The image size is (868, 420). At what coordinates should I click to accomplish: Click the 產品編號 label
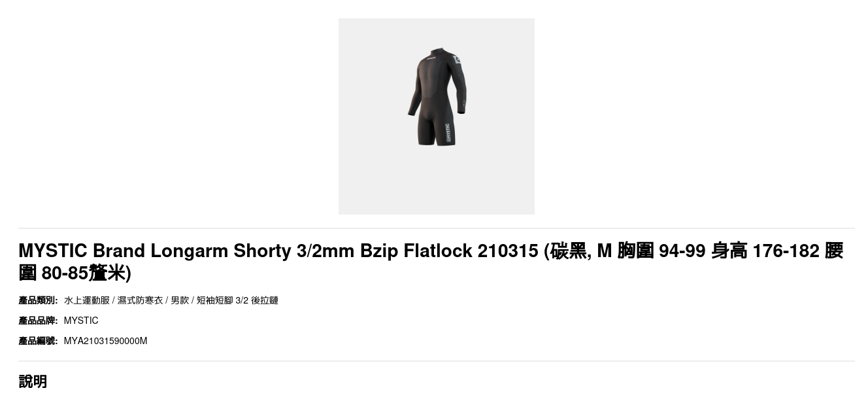point(38,341)
